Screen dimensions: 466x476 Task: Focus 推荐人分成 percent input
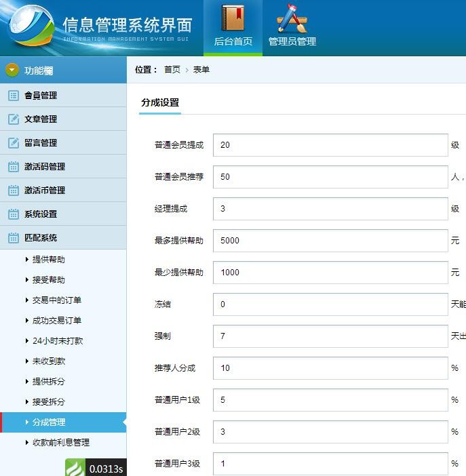[330, 368]
